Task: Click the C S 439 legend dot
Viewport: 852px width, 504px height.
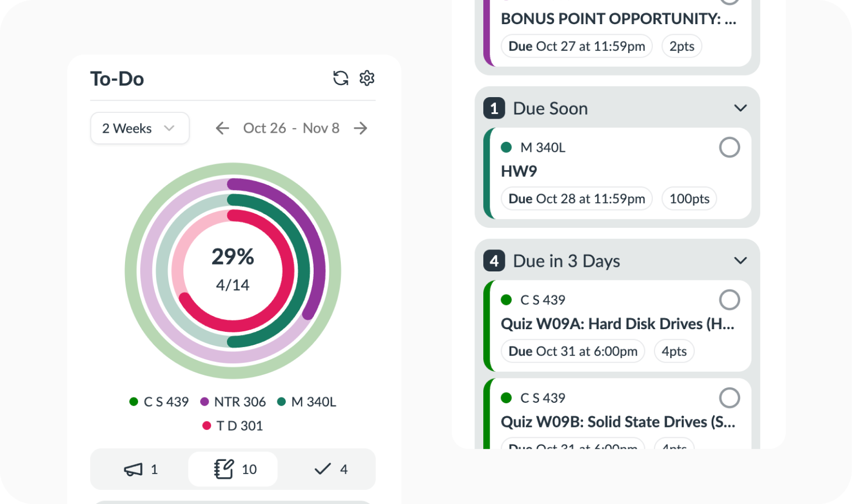Action: click(x=134, y=402)
